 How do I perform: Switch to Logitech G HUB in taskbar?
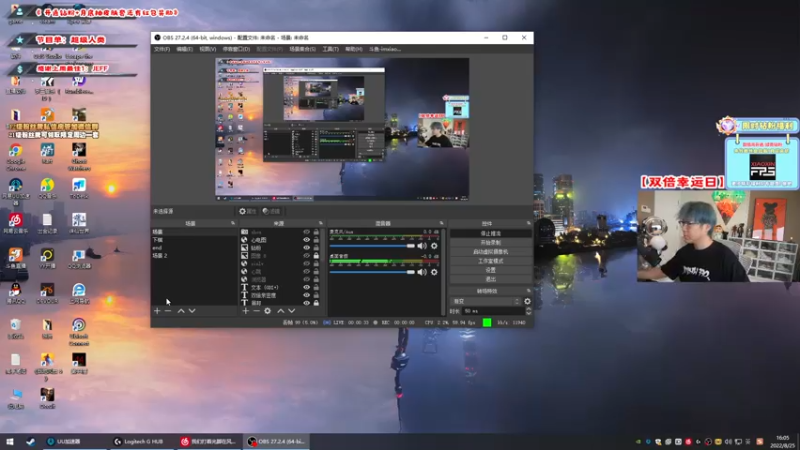pyautogui.click(x=140, y=441)
